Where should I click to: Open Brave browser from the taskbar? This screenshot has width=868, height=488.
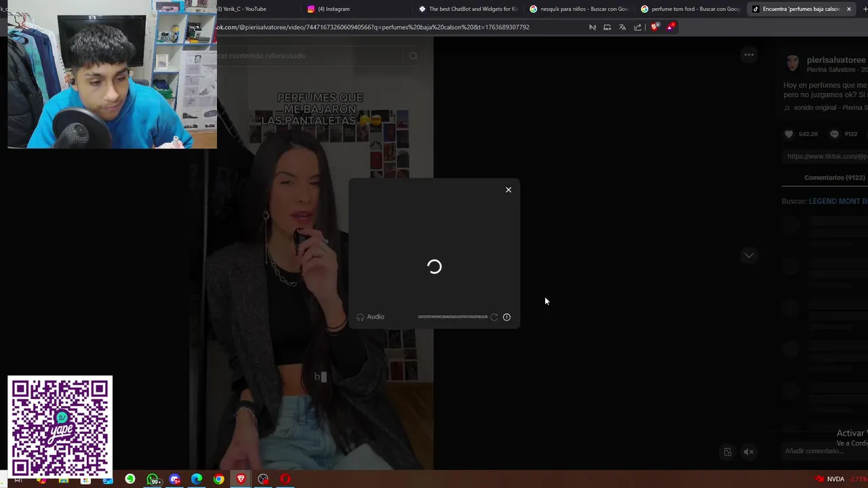click(241, 479)
